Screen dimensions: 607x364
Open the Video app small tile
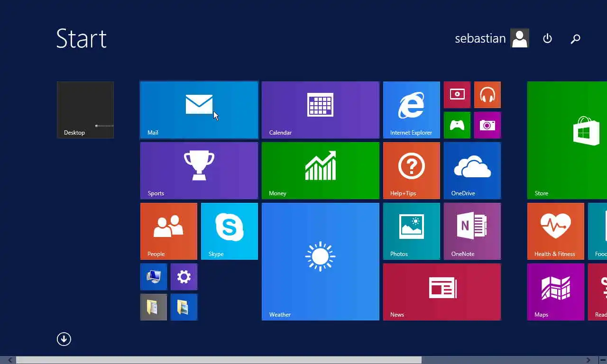(457, 95)
